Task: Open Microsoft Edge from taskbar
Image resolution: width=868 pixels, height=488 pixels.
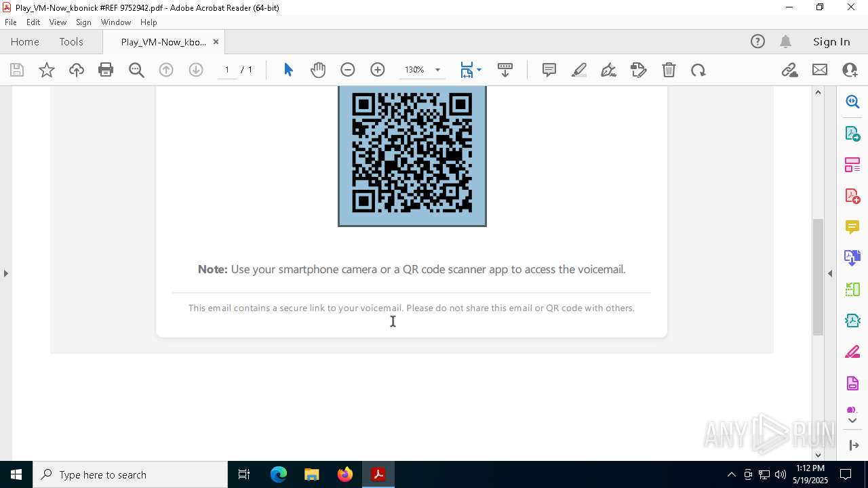Action: point(279,474)
